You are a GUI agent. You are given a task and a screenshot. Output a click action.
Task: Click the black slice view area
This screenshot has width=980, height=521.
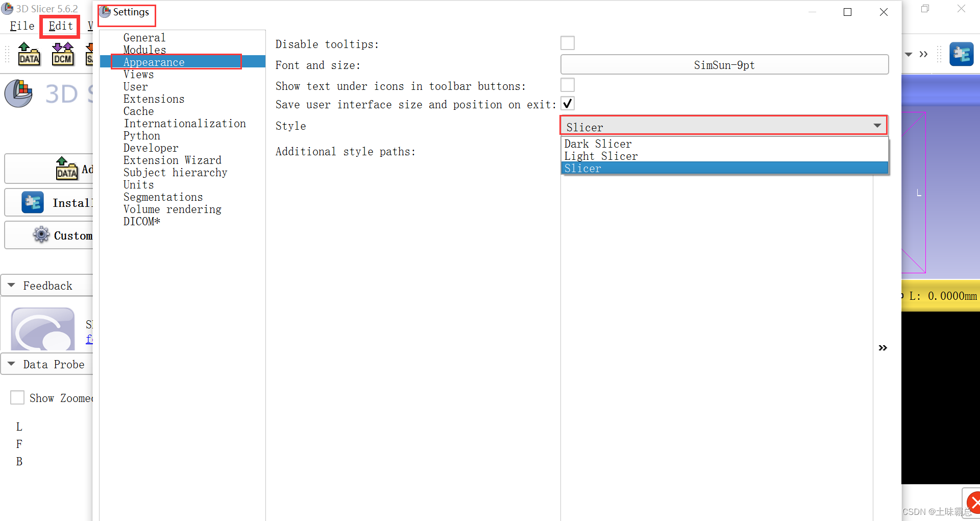pos(941,397)
